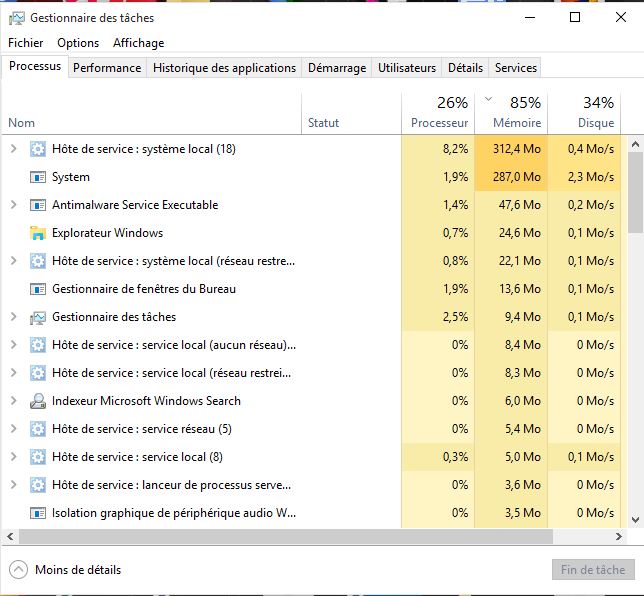
Task: Expand Hôte de service : service local (aucun réseau)
Action: tap(14, 344)
